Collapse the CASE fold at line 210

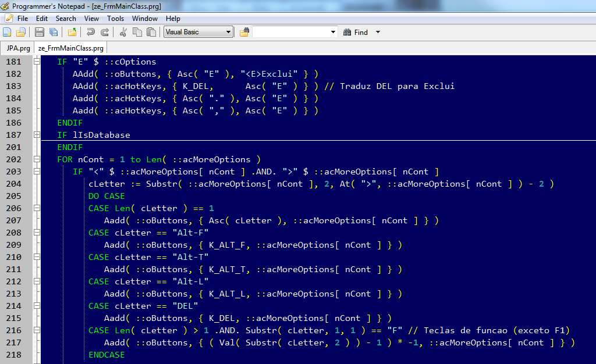click(37, 257)
